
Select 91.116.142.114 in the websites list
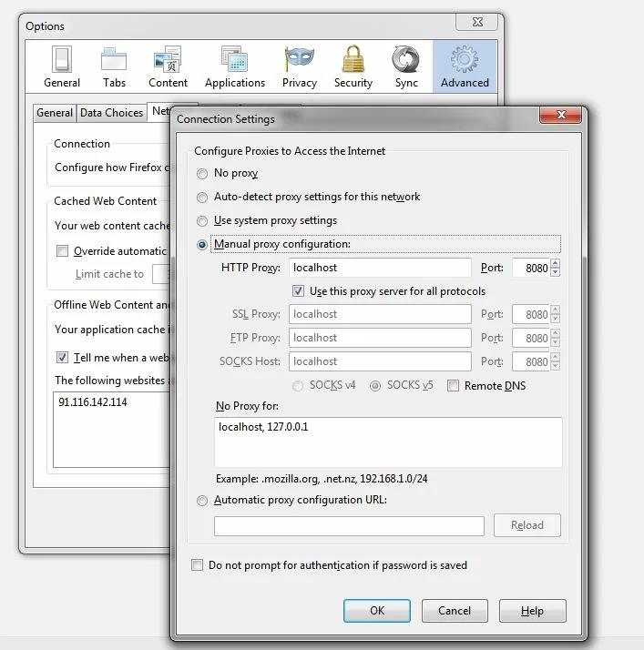pyautogui.click(x=93, y=402)
